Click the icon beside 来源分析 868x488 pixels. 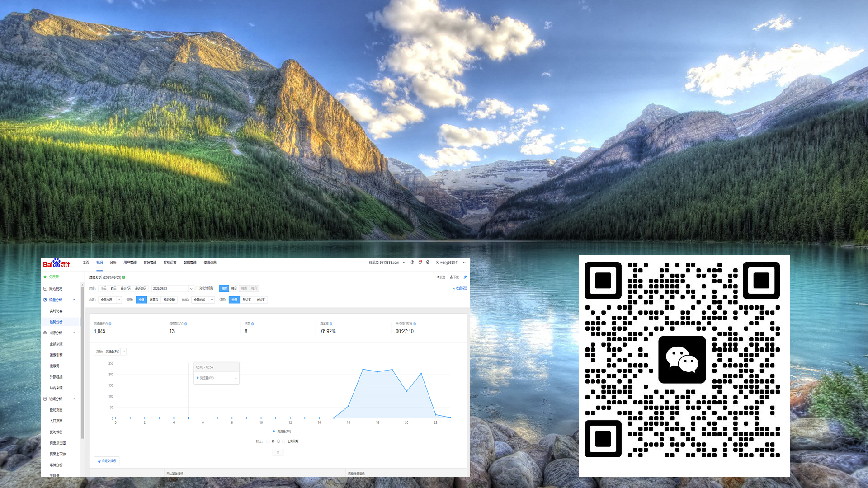point(45,333)
